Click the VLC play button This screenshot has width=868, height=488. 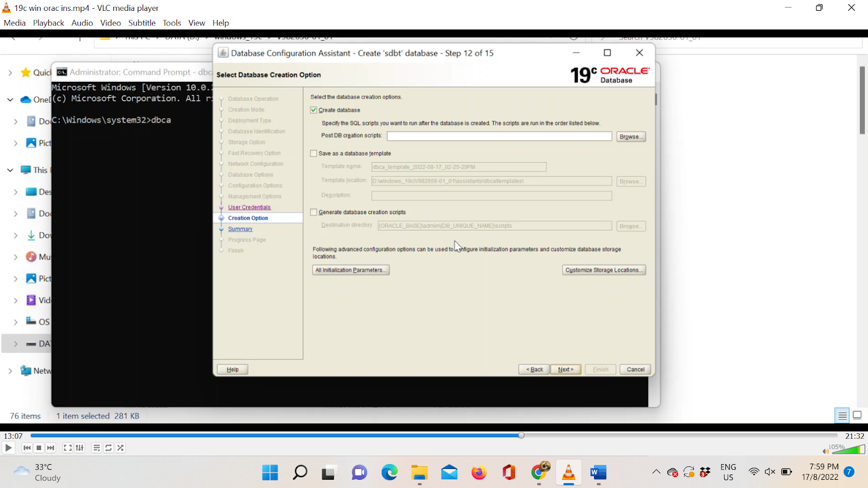pyautogui.click(x=8, y=448)
